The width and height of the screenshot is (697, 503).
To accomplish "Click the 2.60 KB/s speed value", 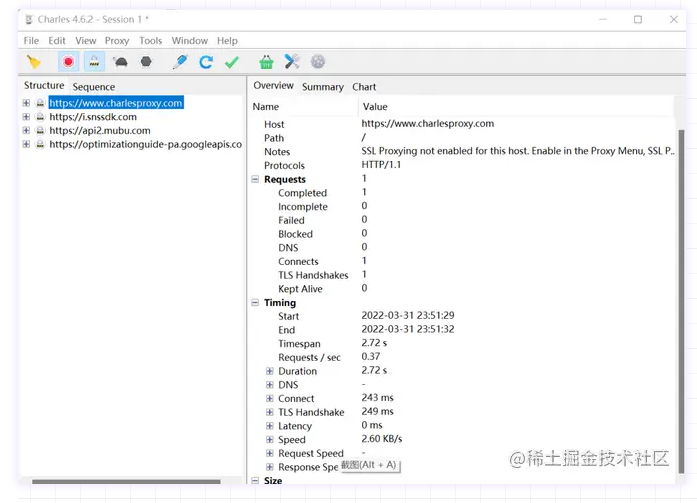I will point(382,439).
